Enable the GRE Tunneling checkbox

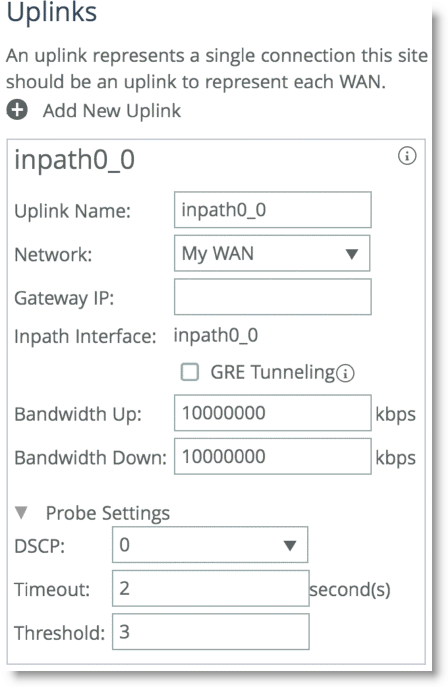click(x=190, y=372)
